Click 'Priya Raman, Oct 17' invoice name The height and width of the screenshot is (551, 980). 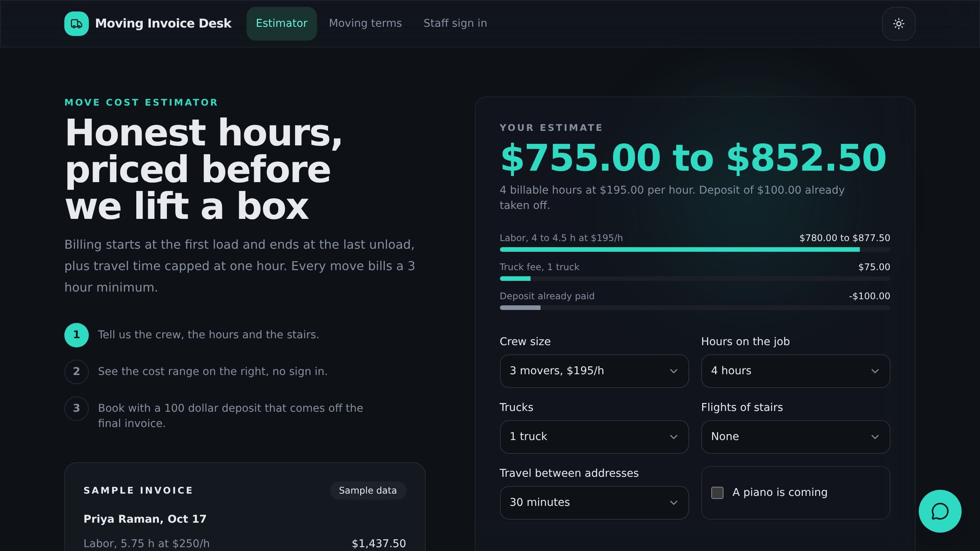pos(145,519)
